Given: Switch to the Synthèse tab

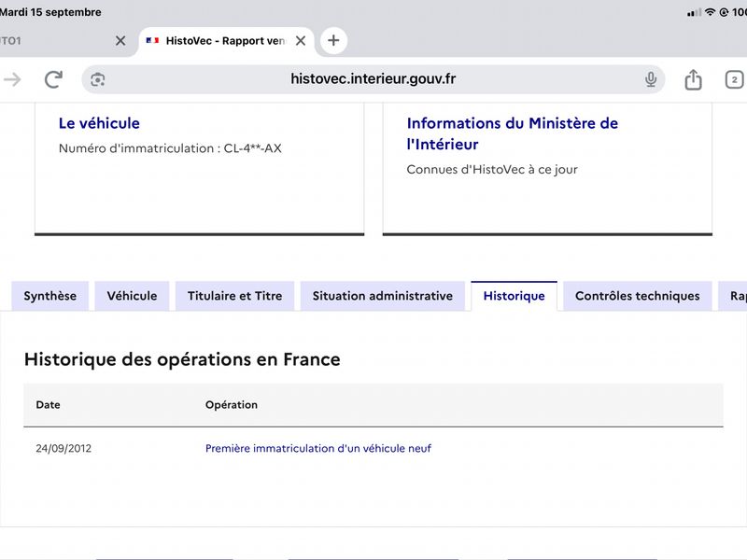Looking at the screenshot, I should click(50, 296).
